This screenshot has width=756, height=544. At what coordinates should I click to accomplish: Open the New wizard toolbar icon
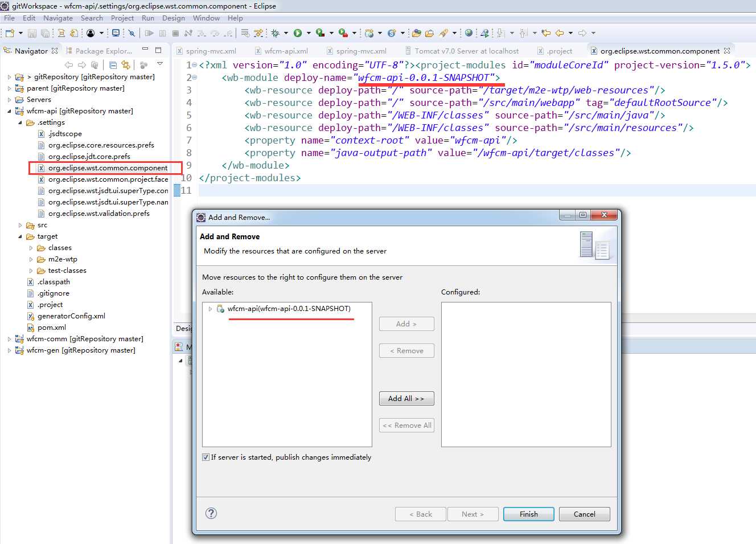point(10,33)
